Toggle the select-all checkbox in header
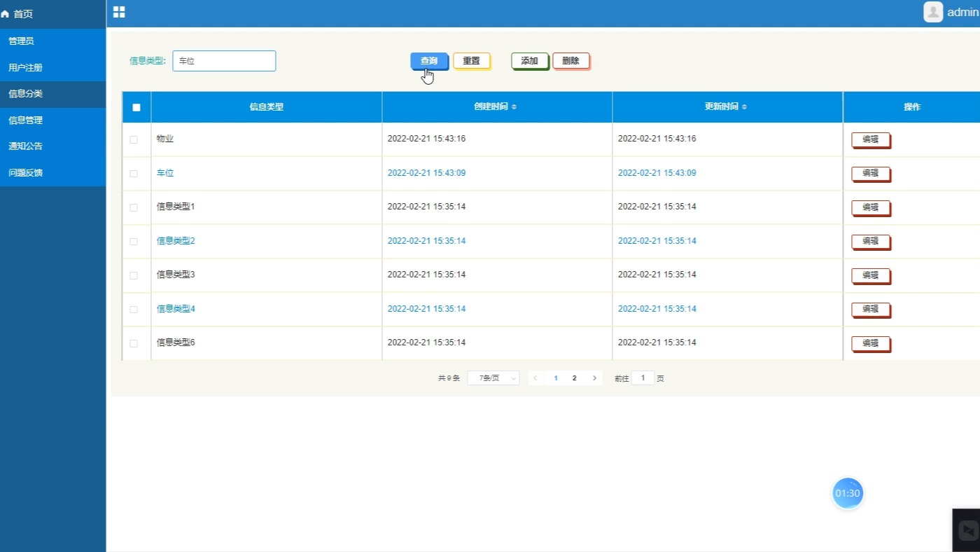 [136, 107]
